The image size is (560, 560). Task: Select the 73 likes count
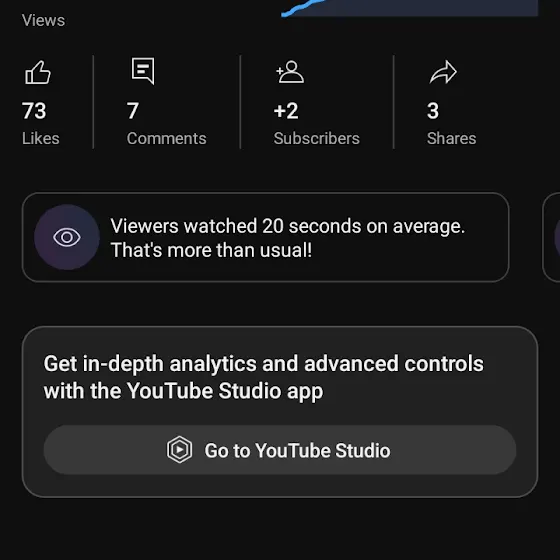34,111
